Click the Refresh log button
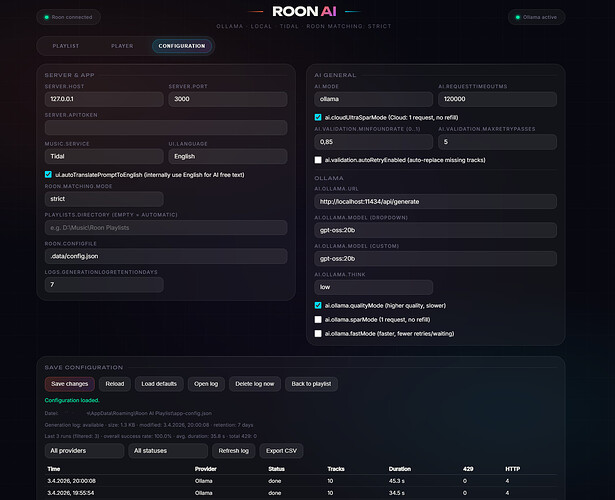The width and height of the screenshot is (615, 500). 234,451
